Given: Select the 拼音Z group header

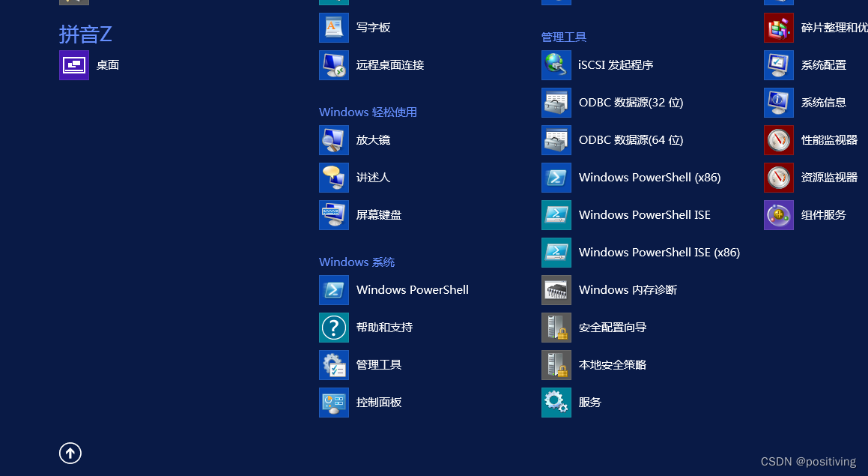Looking at the screenshot, I should pyautogui.click(x=85, y=34).
